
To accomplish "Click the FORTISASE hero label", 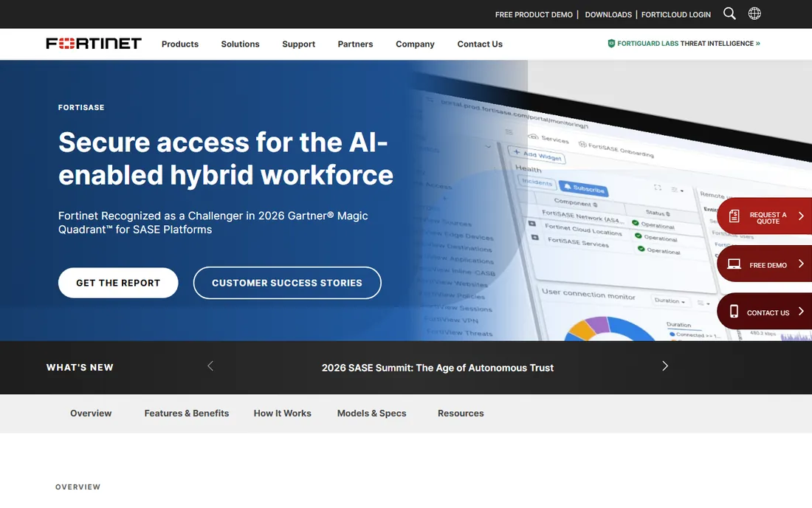I will (81, 107).
